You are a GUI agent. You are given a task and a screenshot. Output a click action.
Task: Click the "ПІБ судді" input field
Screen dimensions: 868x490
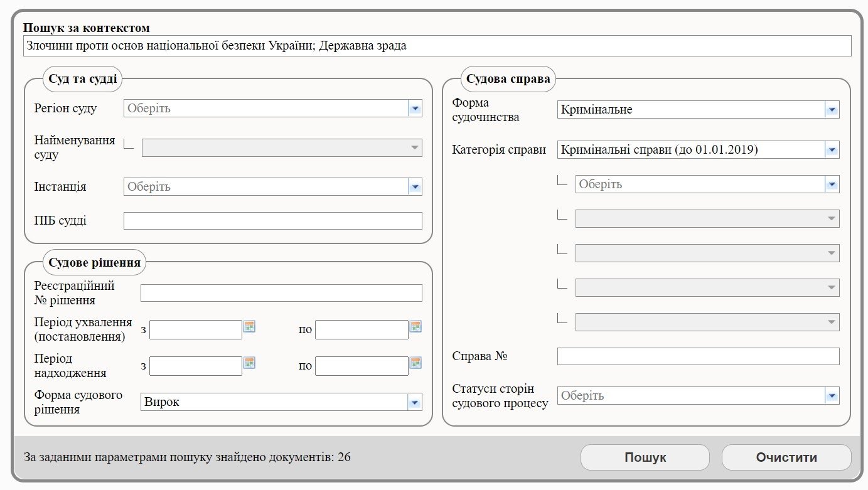(x=273, y=220)
